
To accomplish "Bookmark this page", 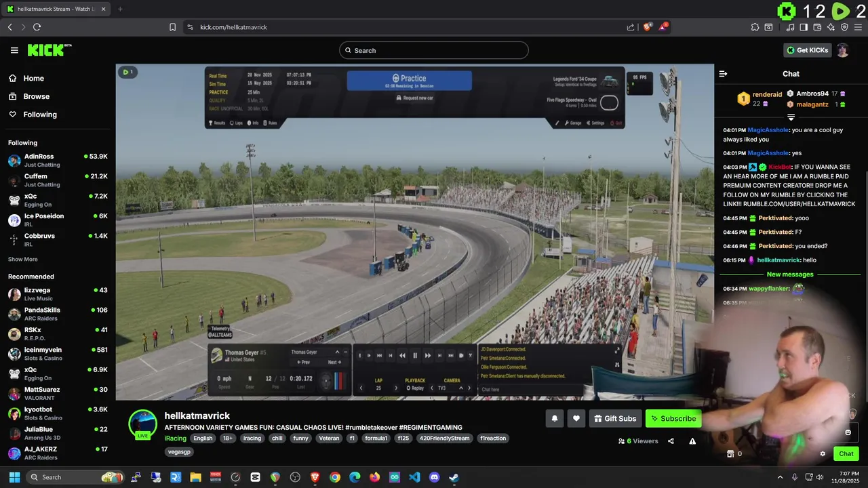I will point(172,27).
